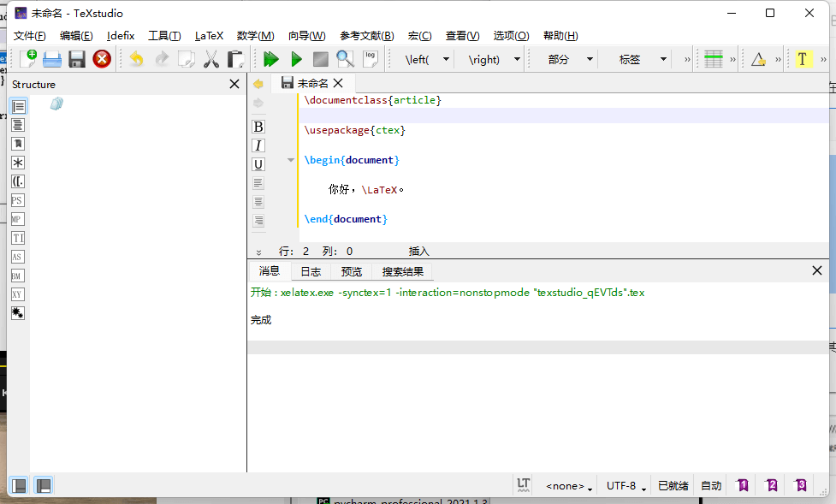The height and width of the screenshot is (504, 836).
Task: Open the <none> language dropdown
Action: [568, 486]
